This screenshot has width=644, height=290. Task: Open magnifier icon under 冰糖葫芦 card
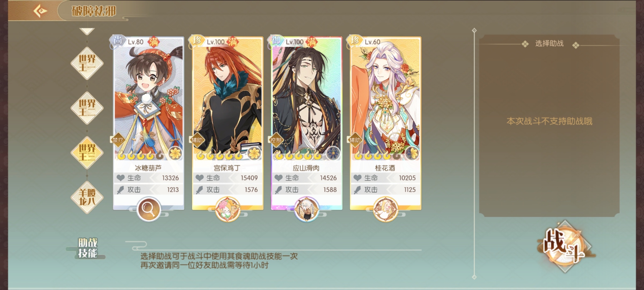[148, 209]
